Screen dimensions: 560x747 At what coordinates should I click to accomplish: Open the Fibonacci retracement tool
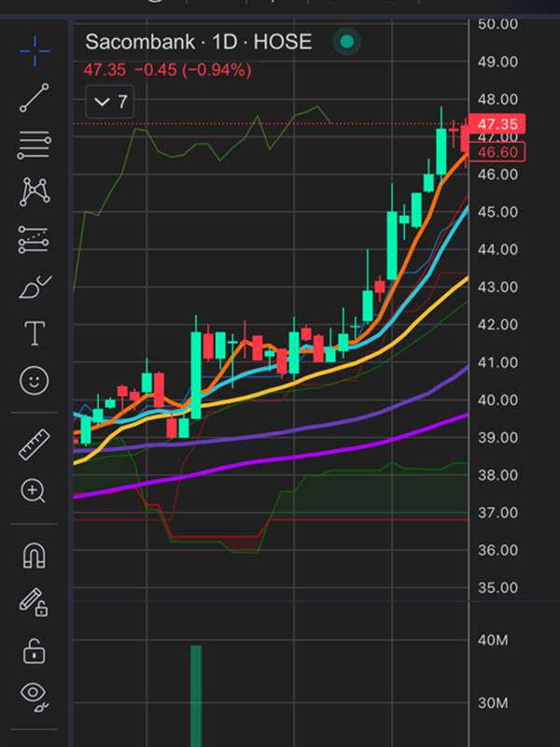pyautogui.click(x=35, y=145)
